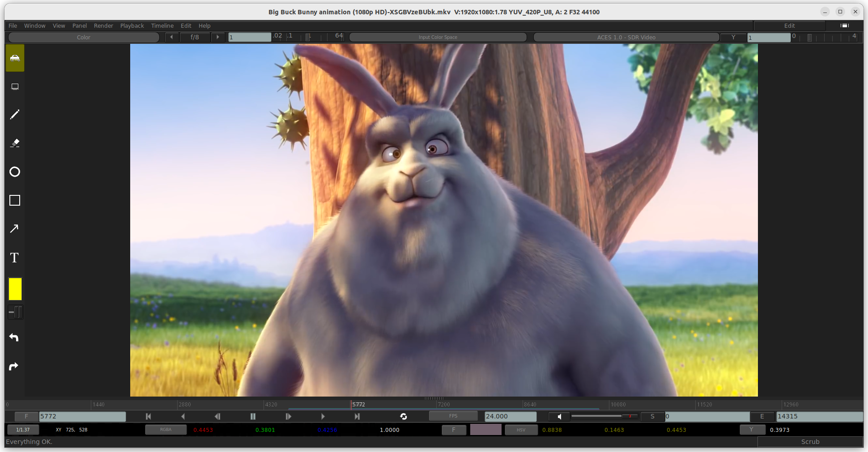Click the start frame field showing 0
Viewport: 868px width, 452px height.
[x=707, y=416]
